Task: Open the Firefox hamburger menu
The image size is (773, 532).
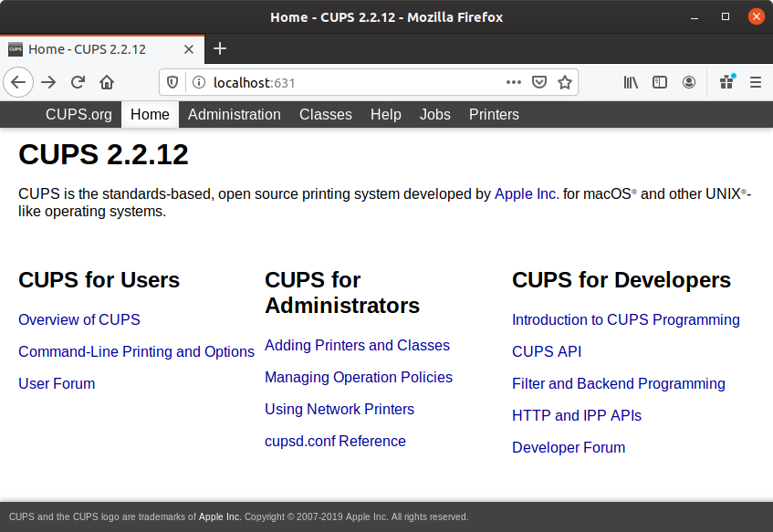Action: (x=756, y=82)
